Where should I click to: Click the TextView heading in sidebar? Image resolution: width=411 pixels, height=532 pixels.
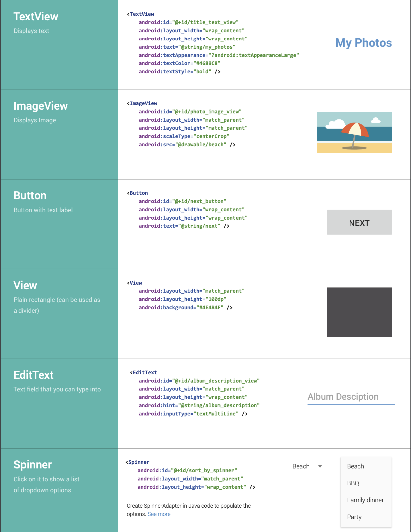pyautogui.click(x=36, y=17)
